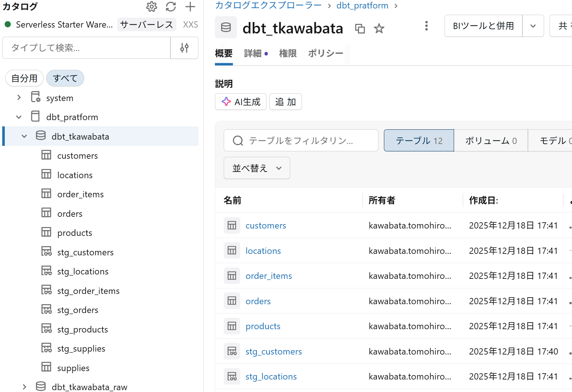Click the AI生成 sparkle button
The height and width of the screenshot is (392, 572).
point(241,102)
